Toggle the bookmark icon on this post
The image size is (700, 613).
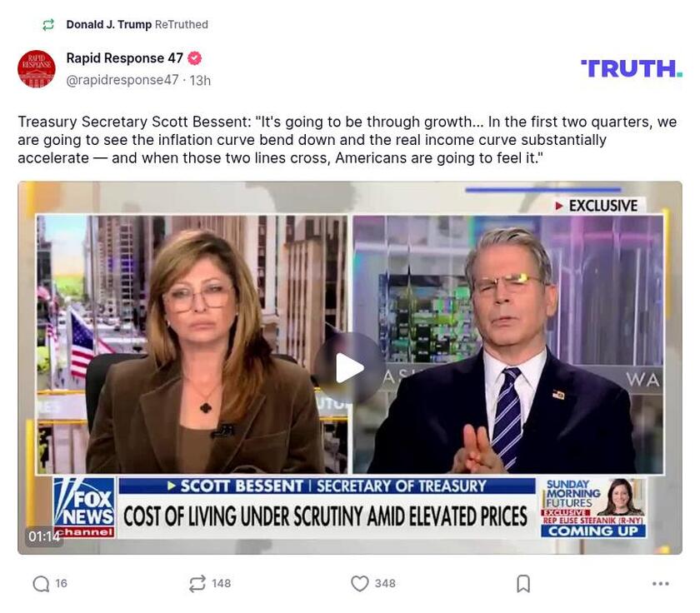tap(523, 584)
